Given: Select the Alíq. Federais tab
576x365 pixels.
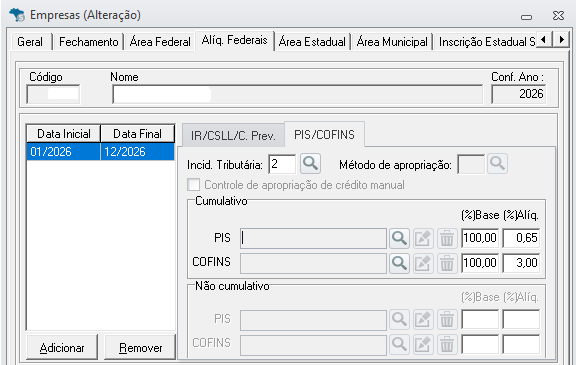Looking at the screenshot, I should [x=234, y=40].
